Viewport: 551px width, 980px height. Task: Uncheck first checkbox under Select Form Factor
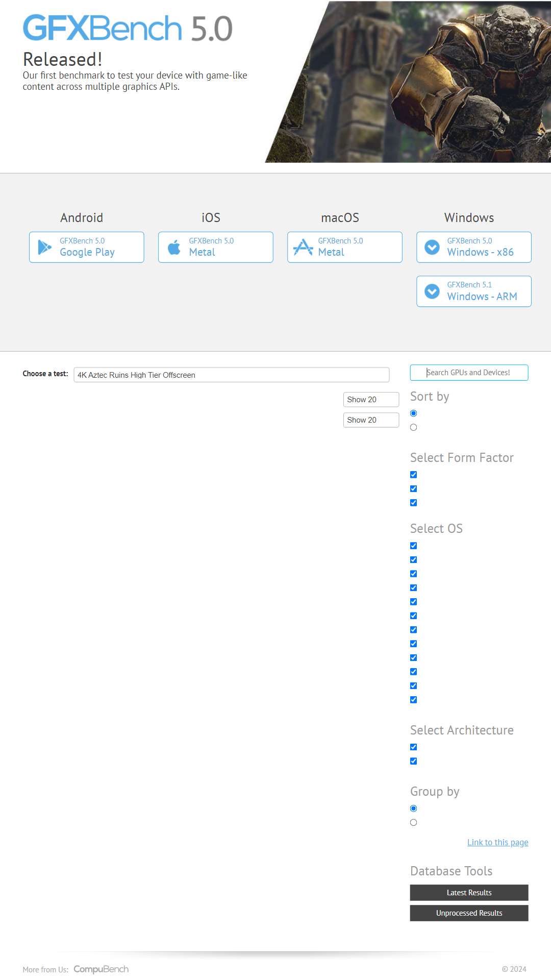tap(414, 475)
